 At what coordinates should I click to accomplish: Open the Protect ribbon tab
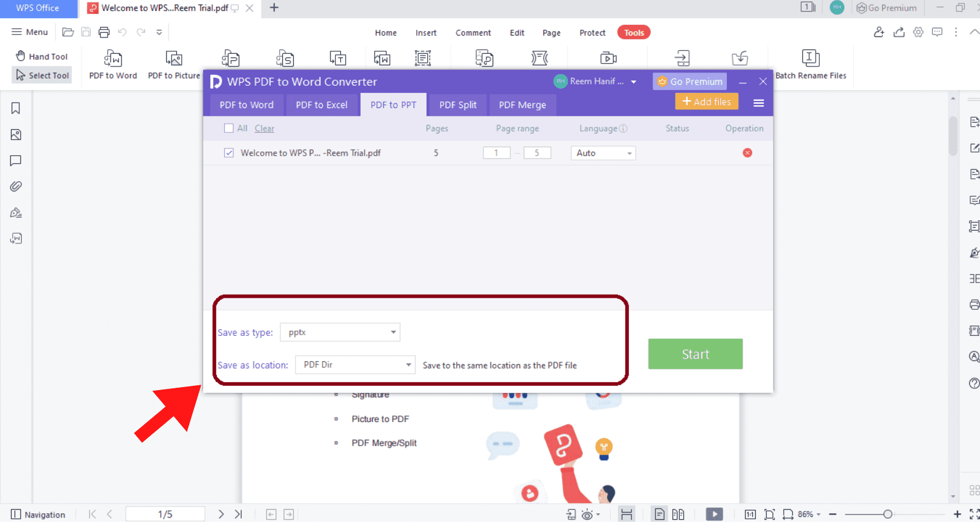click(x=592, y=33)
